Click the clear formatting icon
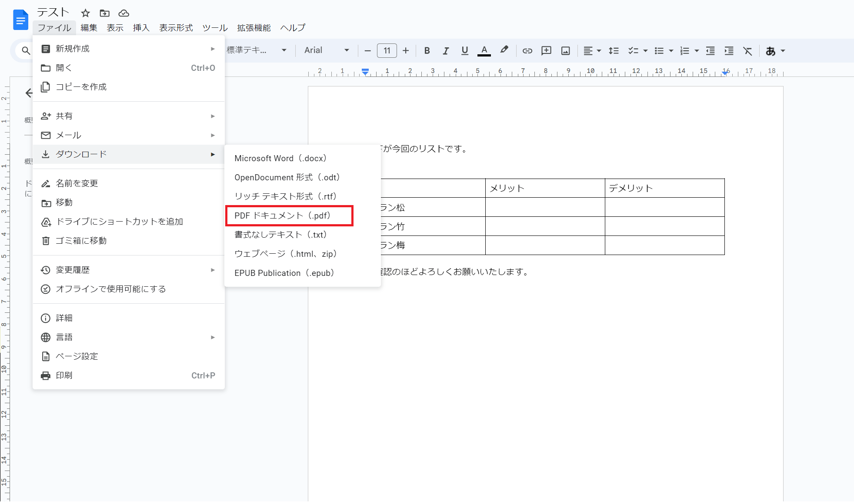Viewport: 854px width, 504px height. coord(747,51)
